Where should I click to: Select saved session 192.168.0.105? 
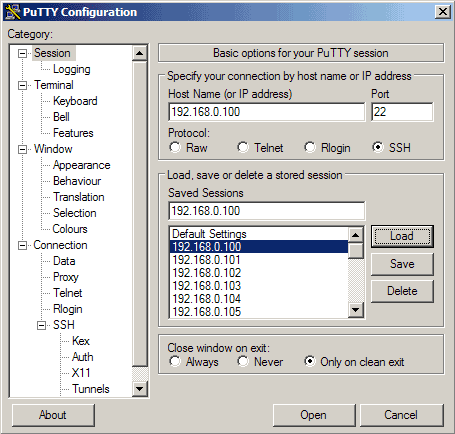(259, 312)
